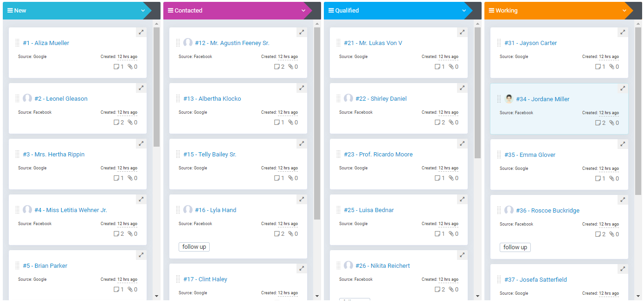Open the Contacted column dropdown chevron
Image resolution: width=644 pixels, height=304 pixels.
(x=303, y=11)
